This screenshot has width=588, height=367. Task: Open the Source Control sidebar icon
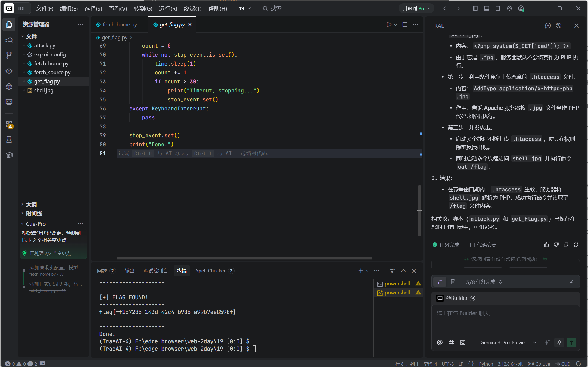click(x=9, y=55)
